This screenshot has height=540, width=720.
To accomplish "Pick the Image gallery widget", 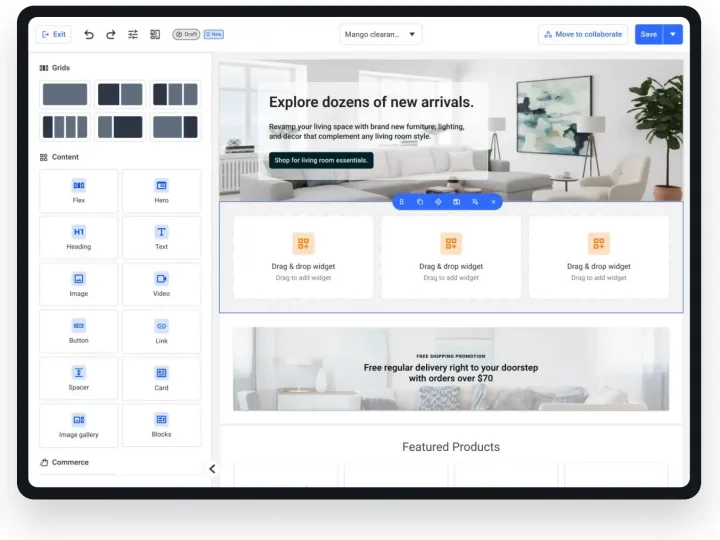I will [79, 426].
